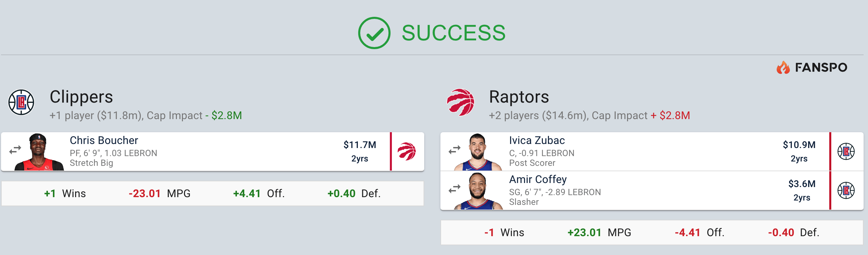
Task: Click the FANSPO brand wordmark
Action: pyautogui.click(x=821, y=68)
